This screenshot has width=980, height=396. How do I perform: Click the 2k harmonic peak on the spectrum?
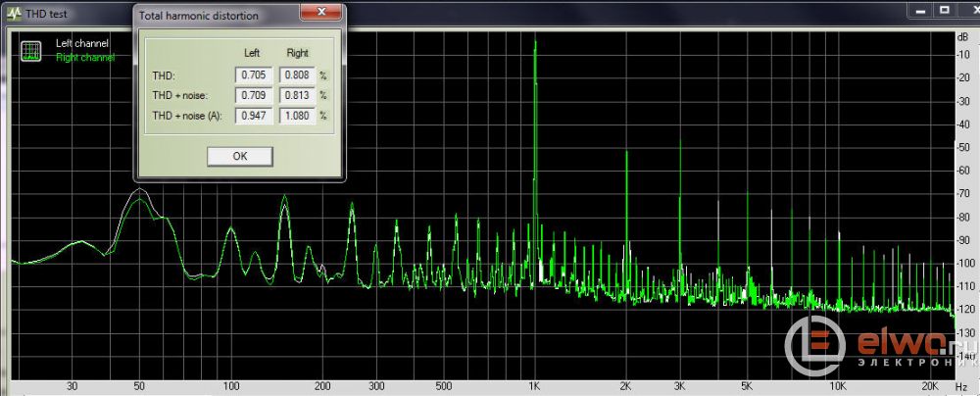626,155
